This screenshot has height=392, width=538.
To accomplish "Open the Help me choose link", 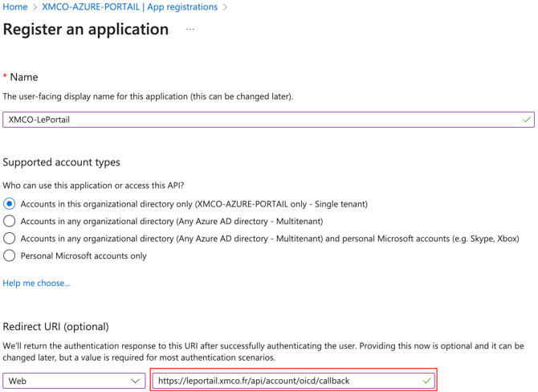I will pos(36,283).
